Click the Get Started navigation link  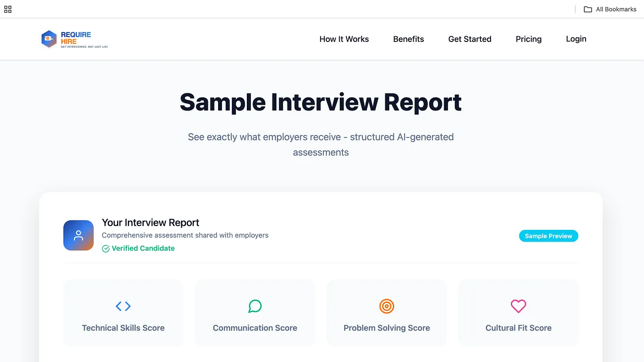click(470, 39)
